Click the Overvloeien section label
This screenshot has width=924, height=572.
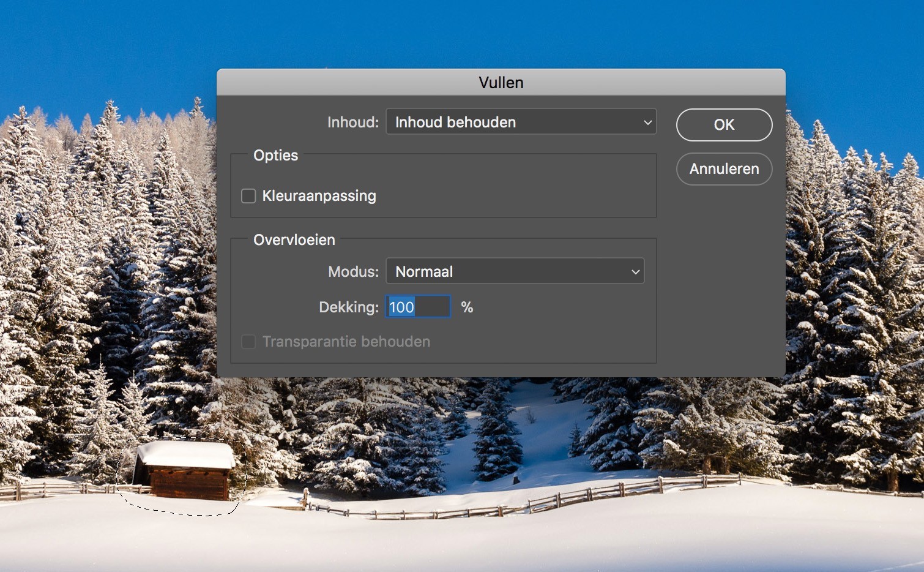click(x=294, y=239)
